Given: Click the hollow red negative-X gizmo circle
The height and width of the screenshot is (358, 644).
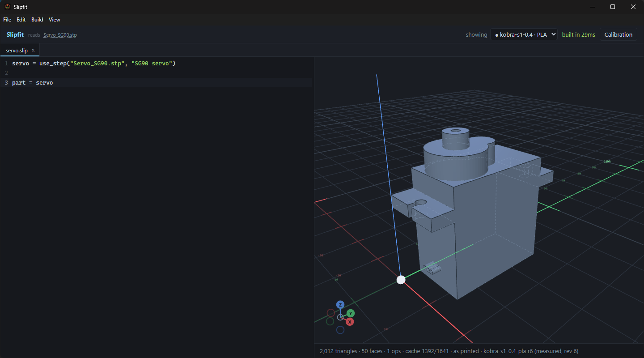Looking at the screenshot, I should [330, 313].
